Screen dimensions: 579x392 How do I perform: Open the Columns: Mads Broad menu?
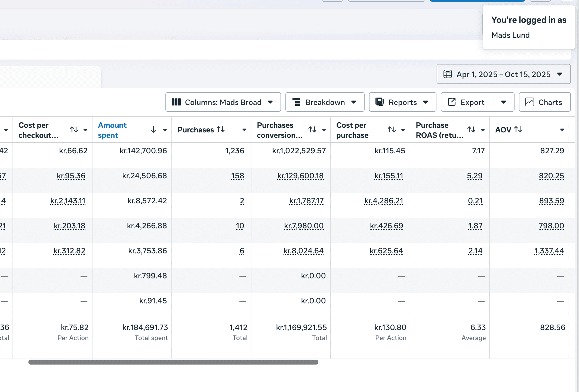tap(223, 102)
